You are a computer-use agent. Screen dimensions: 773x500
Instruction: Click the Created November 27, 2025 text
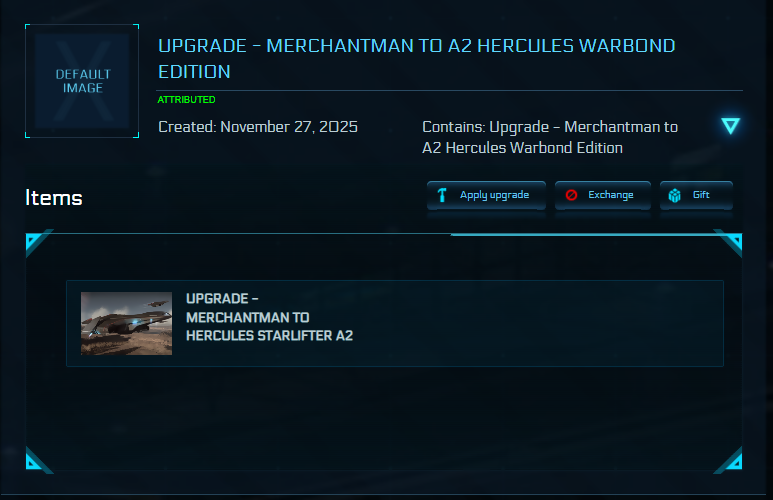click(x=258, y=127)
